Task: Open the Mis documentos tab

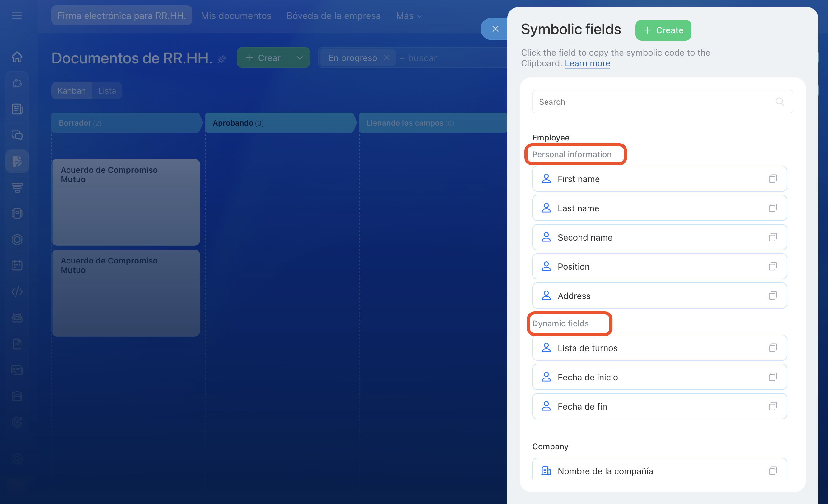Action: pyautogui.click(x=236, y=16)
